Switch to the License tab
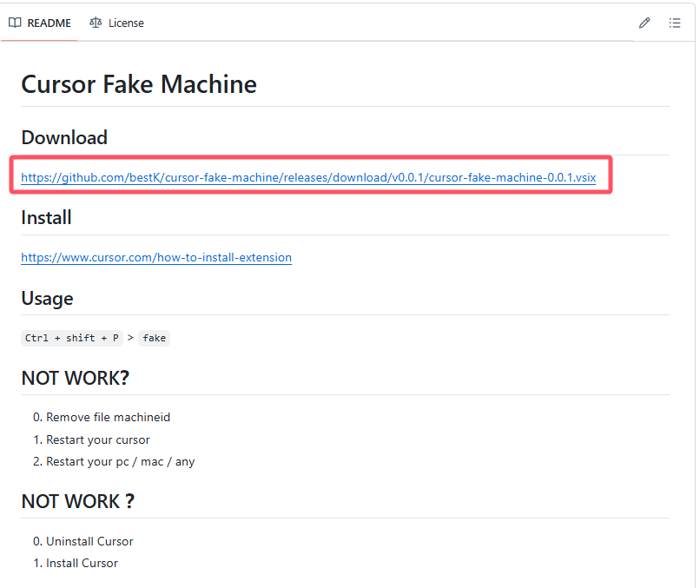 pyautogui.click(x=116, y=23)
